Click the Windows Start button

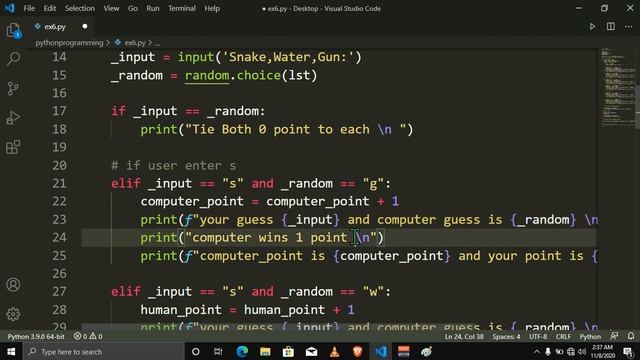click(x=11, y=351)
